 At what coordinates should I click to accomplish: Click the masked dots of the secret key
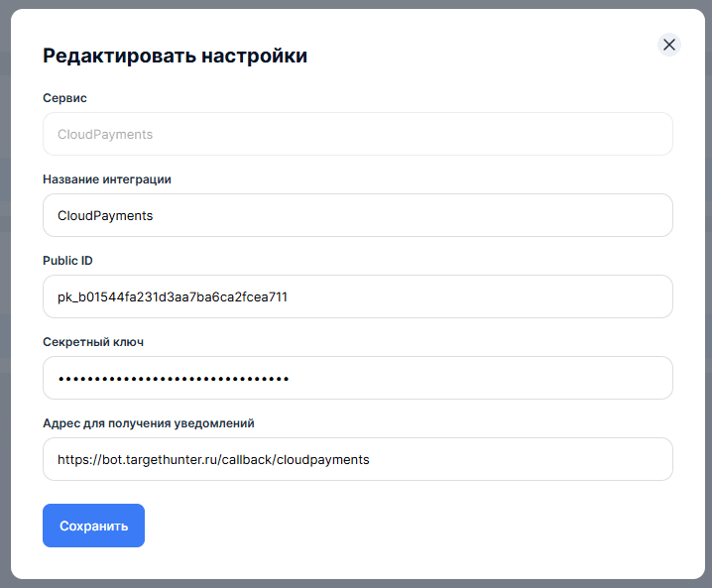pyautogui.click(x=173, y=378)
